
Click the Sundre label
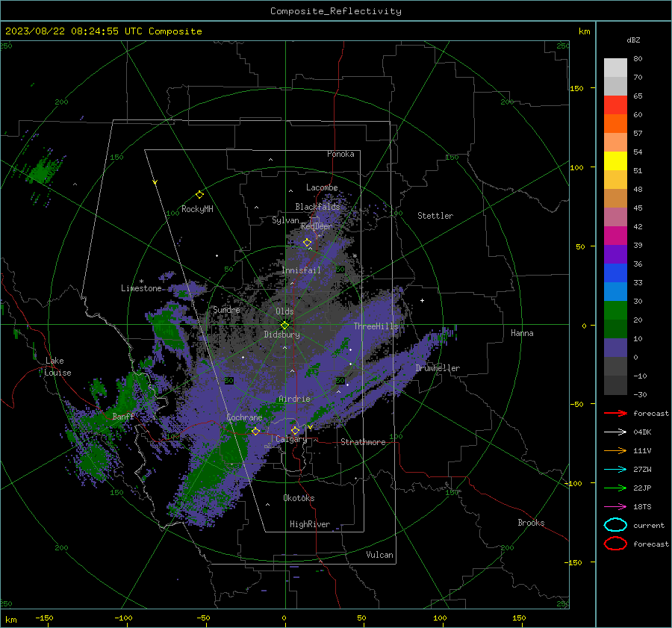coord(226,309)
